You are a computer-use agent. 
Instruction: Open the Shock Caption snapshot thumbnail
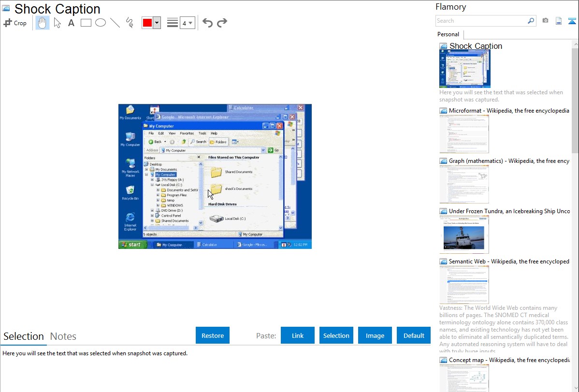[464, 69]
